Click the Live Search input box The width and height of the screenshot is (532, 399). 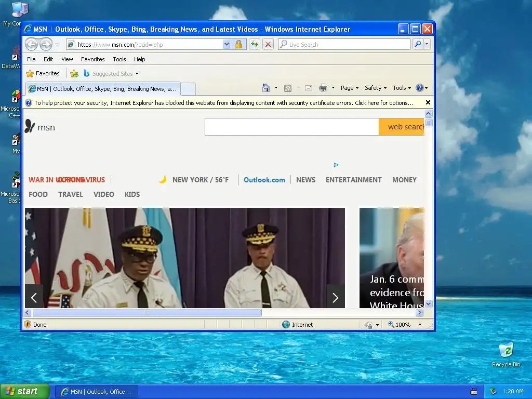click(344, 45)
